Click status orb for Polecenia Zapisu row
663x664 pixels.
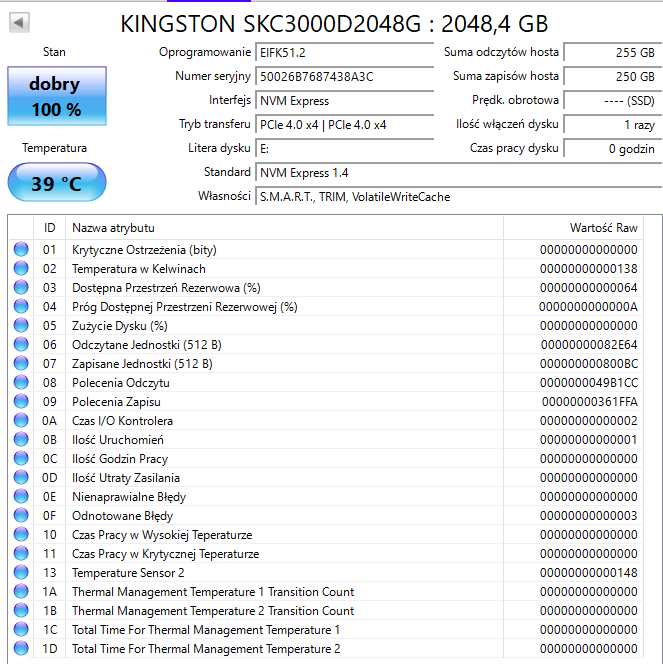[21, 401]
